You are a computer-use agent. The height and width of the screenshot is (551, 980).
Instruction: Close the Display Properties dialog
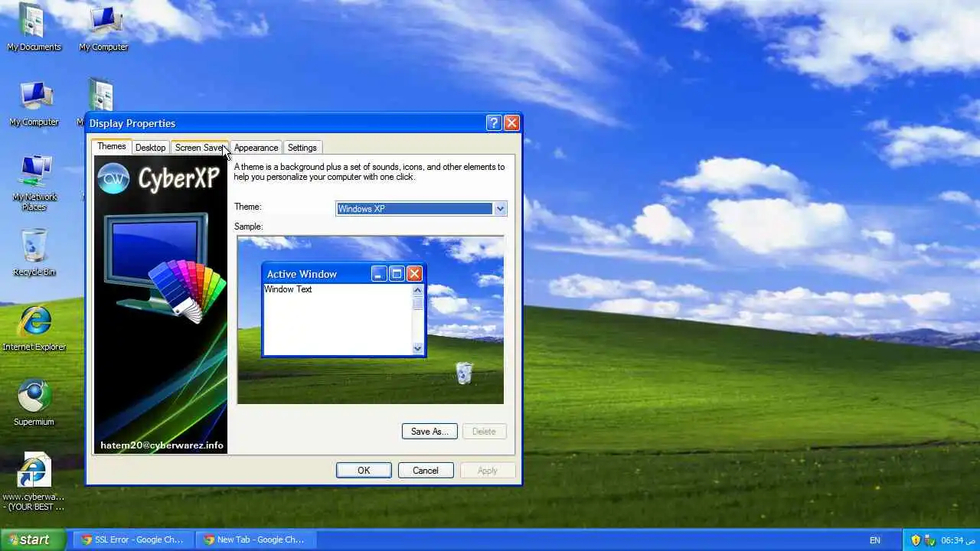pos(511,122)
